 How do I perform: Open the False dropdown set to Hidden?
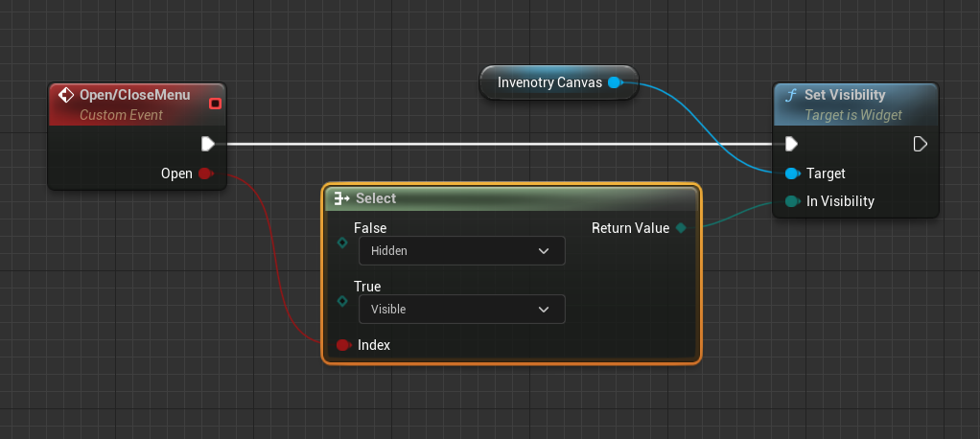tap(462, 250)
